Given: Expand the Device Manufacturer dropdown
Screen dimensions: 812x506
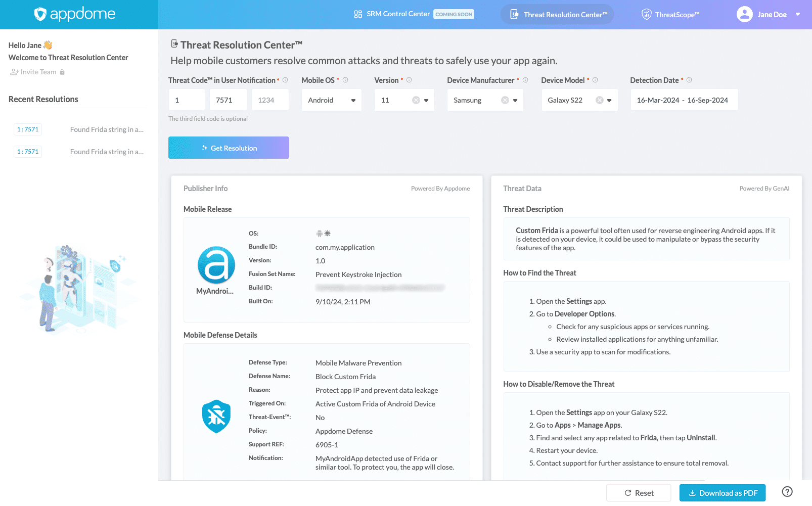Looking at the screenshot, I should point(515,100).
